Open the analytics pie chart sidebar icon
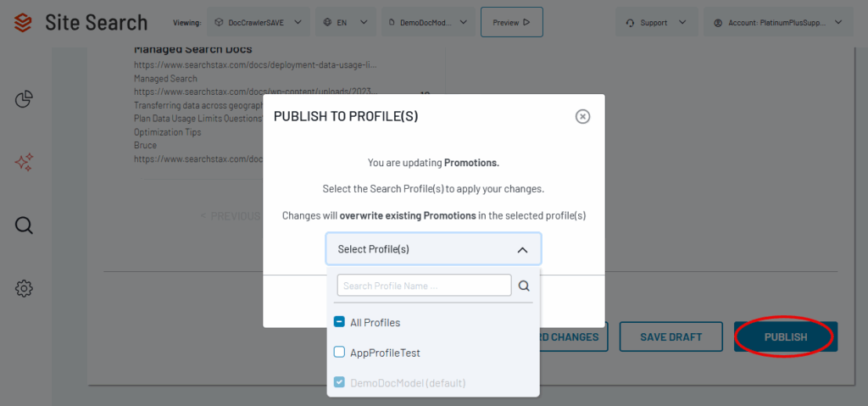This screenshot has width=868, height=406. 25,99
